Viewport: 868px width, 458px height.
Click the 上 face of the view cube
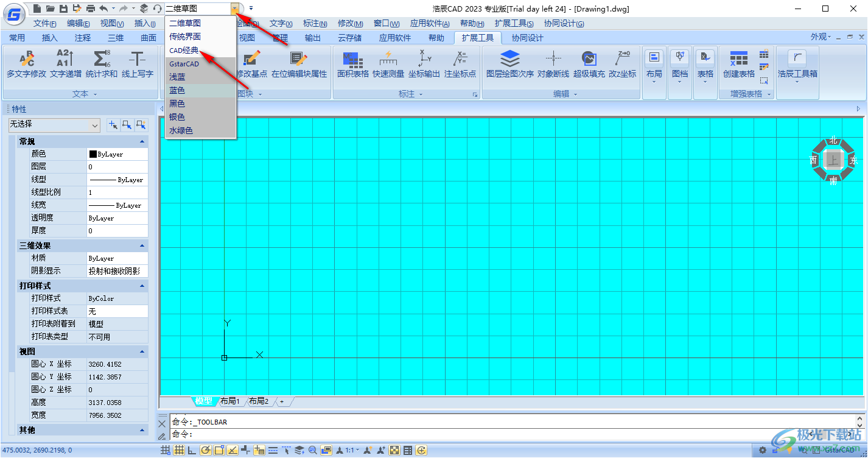(833, 160)
